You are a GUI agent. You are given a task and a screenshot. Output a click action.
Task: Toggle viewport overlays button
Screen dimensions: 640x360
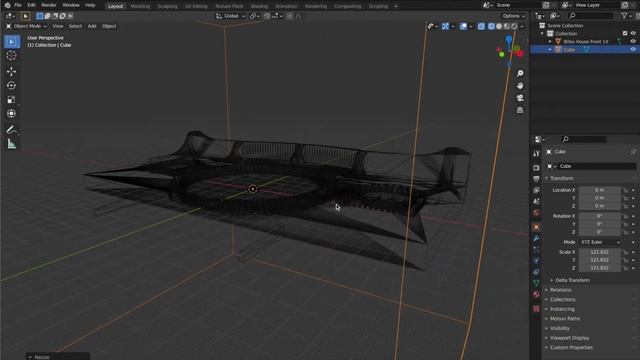pyautogui.click(x=463, y=26)
